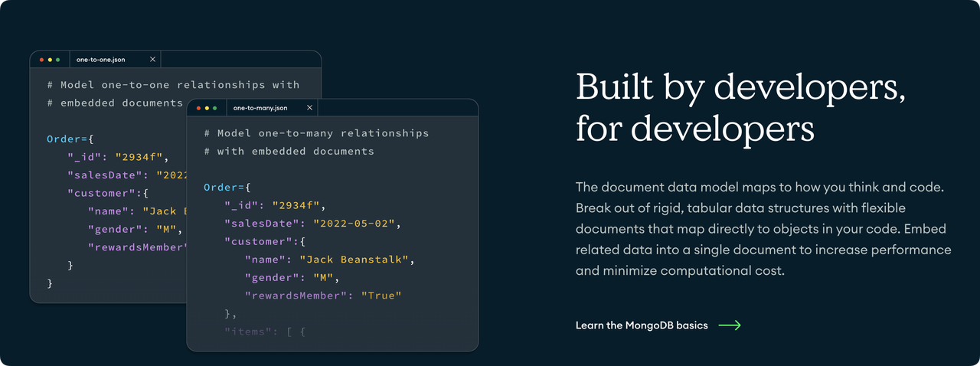
Task: Click the paragraph line starting "Break out of rigid"
Action: point(741,208)
